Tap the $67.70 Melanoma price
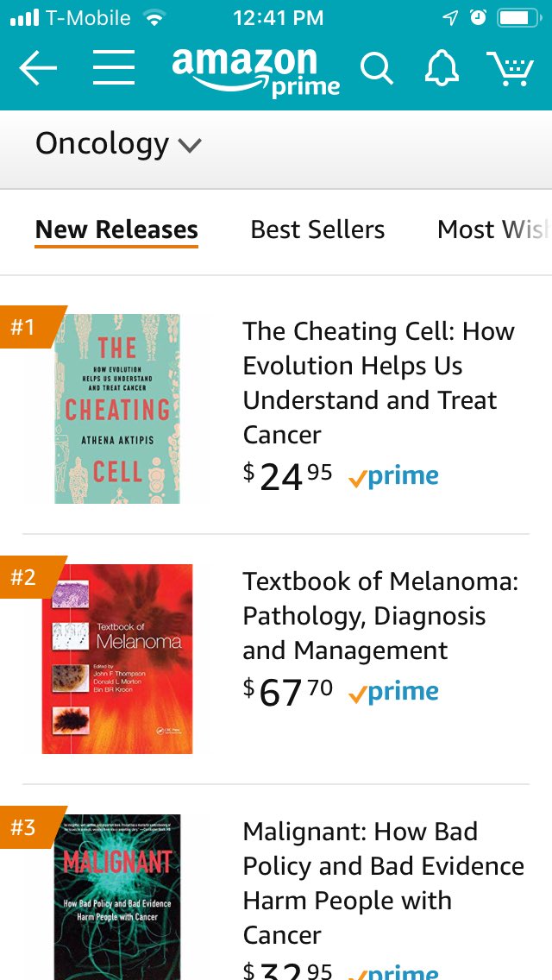552x980 pixels. click(287, 693)
